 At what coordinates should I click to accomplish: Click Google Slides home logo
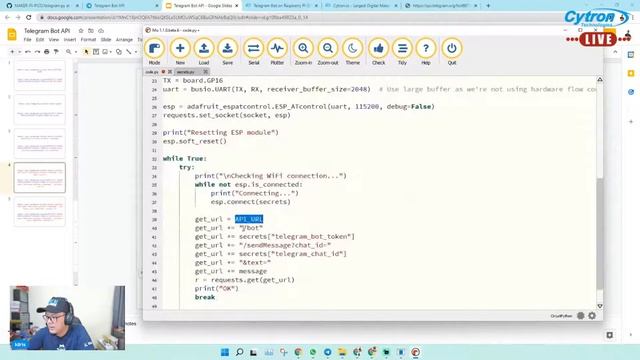pyautogui.click(x=12, y=35)
